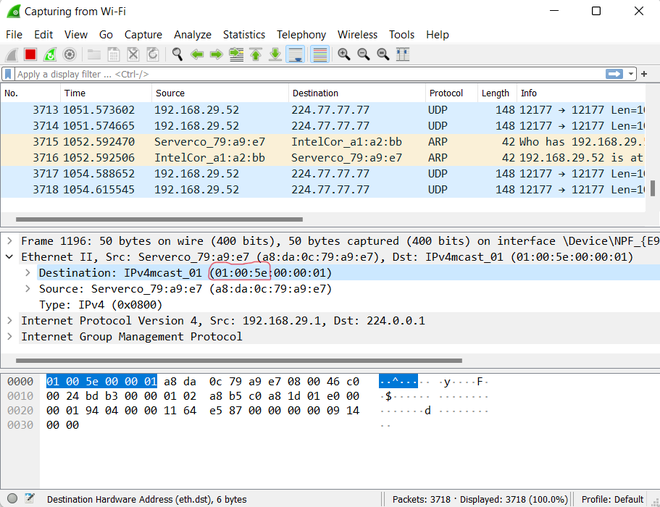Click the Start capture shark fin icon
The image size is (660, 507).
coord(11,55)
